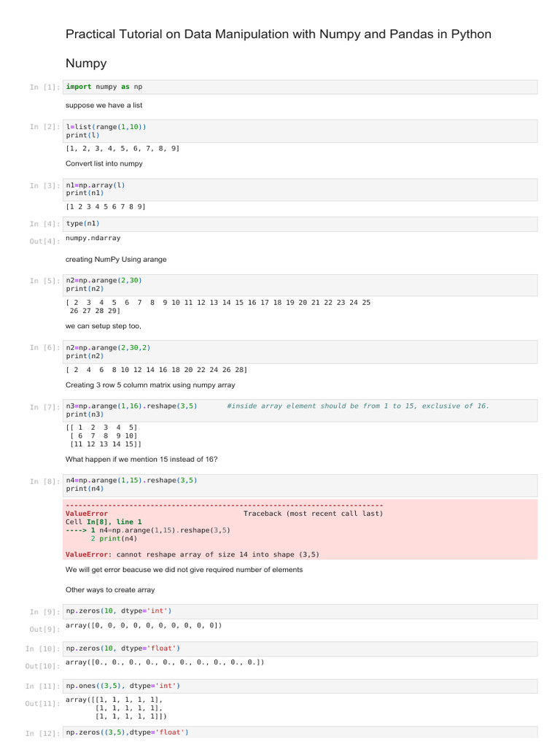Click the type(n1) input cell
Viewport: 560px width, 747px height.
[x=300, y=223]
